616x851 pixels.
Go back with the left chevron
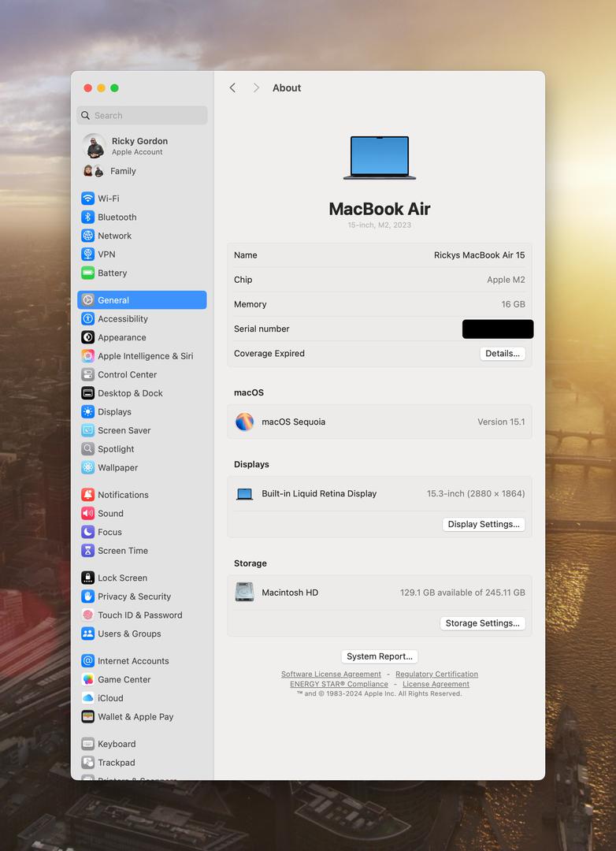[232, 88]
